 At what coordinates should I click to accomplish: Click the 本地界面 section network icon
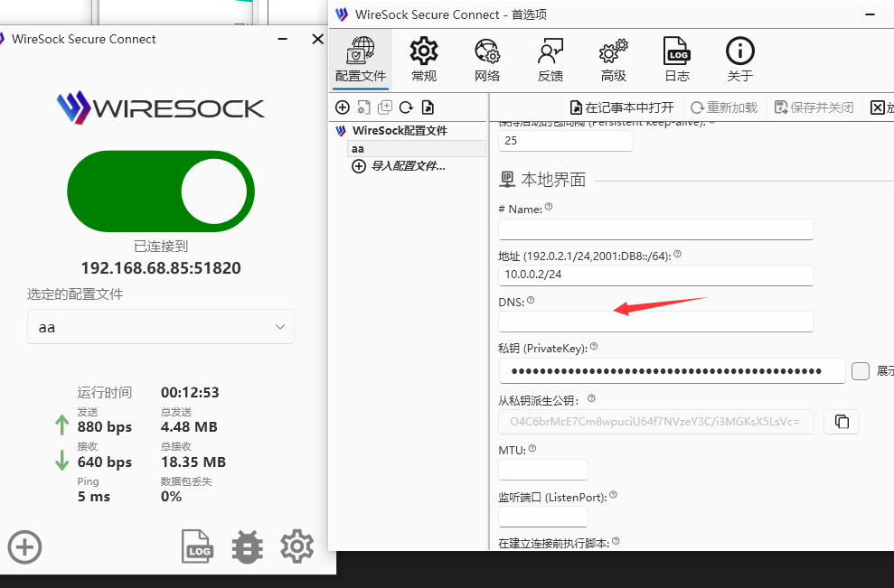coord(507,180)
